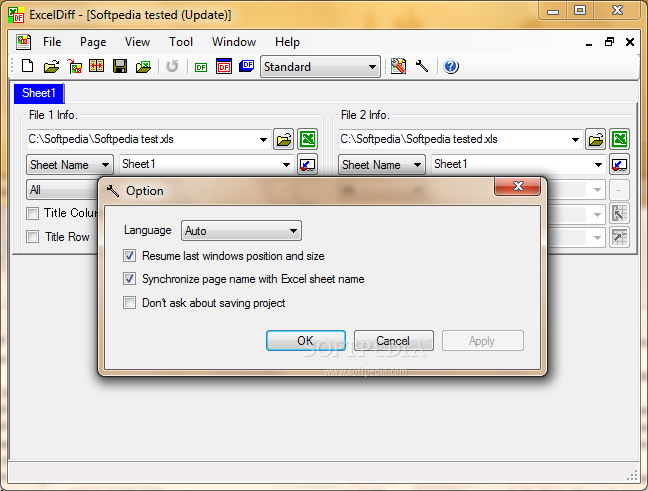Viewport: 648px width, 491px height.
Task: Open help with the blue question icon
Action: click(x=451, y=66)
